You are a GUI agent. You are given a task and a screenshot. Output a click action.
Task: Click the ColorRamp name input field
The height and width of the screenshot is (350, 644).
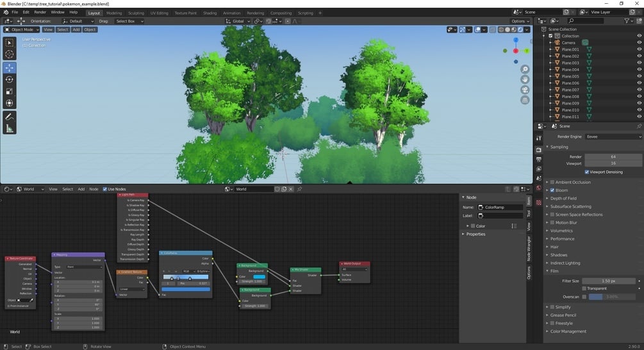pos(501,208)
